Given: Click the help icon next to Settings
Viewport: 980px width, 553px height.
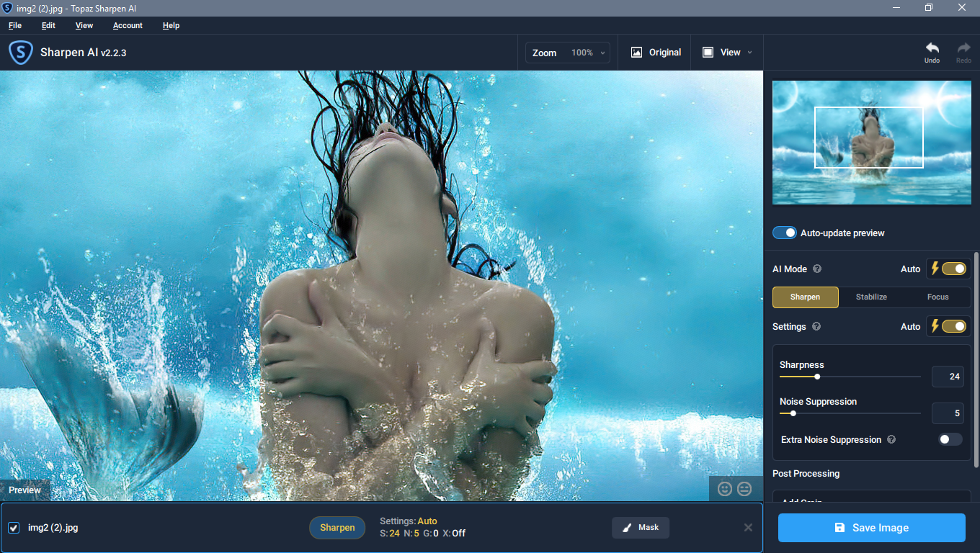Looking at the screenshot, I should pos(816,326).
